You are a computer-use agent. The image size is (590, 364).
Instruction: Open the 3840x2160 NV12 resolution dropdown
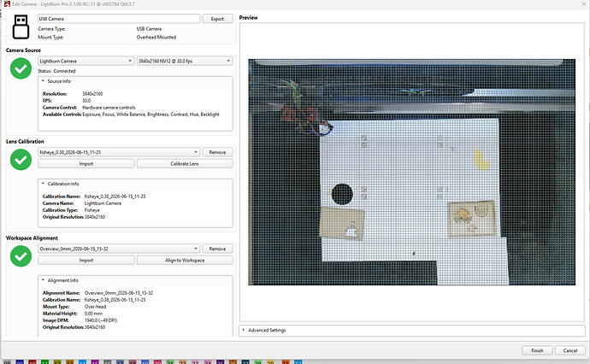(185, 61)
